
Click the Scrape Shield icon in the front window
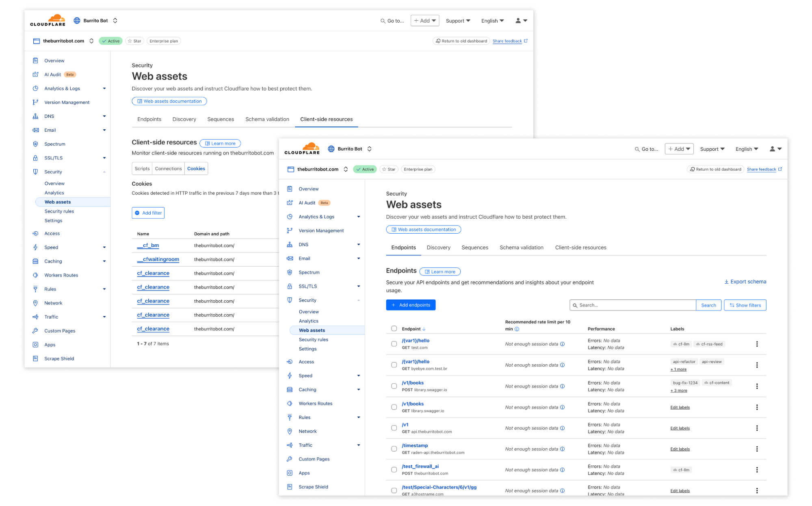290,487
